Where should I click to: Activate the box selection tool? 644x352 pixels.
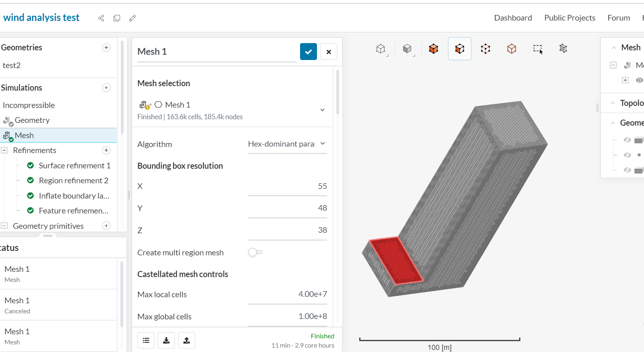click(x=538, y=49)
